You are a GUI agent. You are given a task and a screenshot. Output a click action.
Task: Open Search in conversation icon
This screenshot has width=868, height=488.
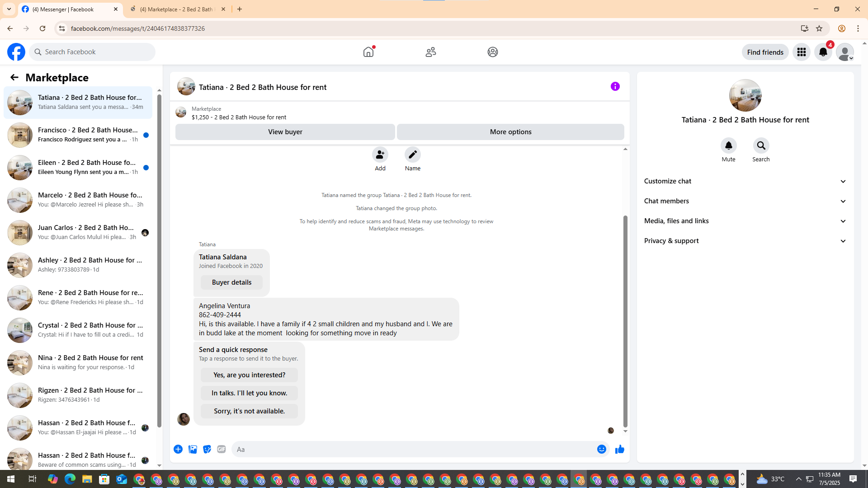761,146
